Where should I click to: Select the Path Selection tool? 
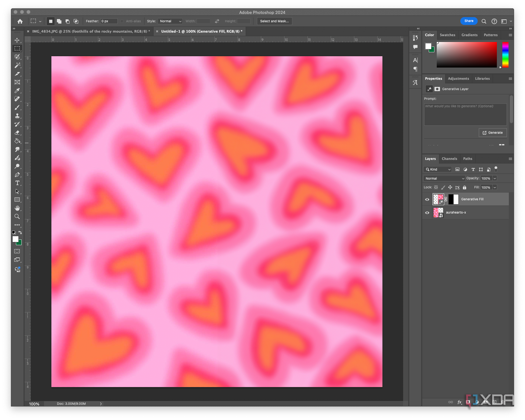[x=17, y=191]
